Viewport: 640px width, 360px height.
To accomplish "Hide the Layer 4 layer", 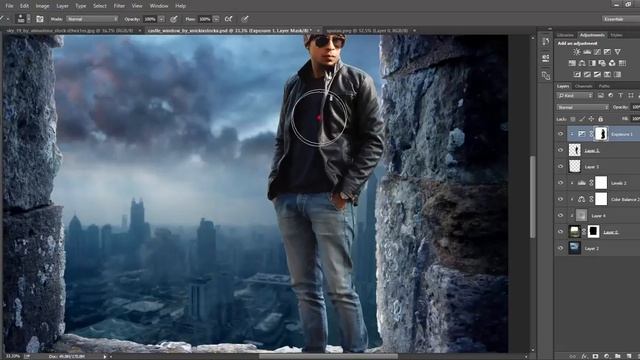I will point(560,216).
